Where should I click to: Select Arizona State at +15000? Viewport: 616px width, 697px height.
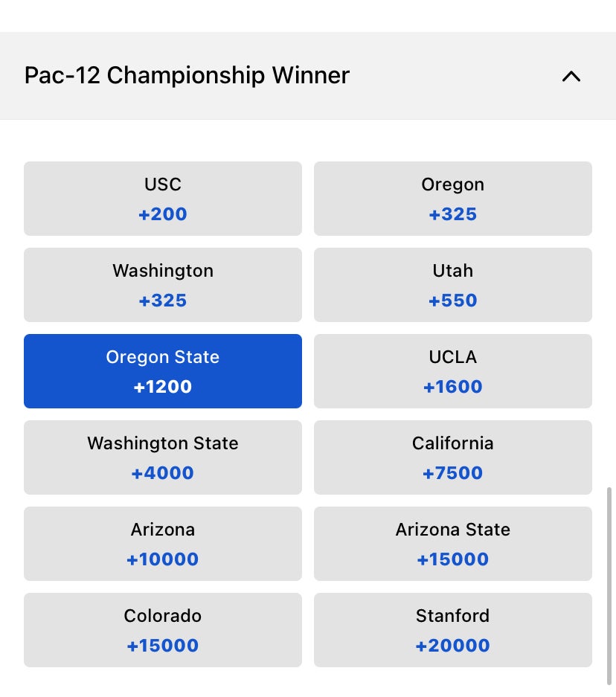452,544
